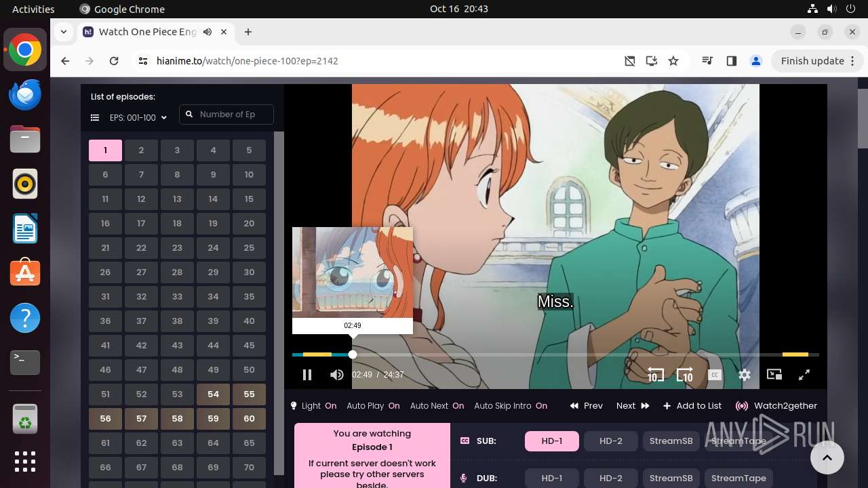The width and height of the screenshot is (868, 488).
Task: Reload the page
Action: [114, 61]
